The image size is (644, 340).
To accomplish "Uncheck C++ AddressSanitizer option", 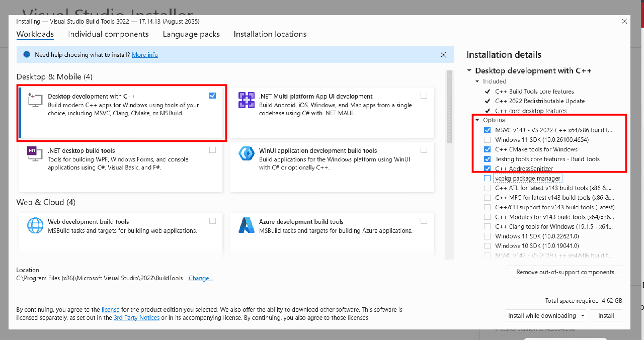I will [x=487, y=168].
